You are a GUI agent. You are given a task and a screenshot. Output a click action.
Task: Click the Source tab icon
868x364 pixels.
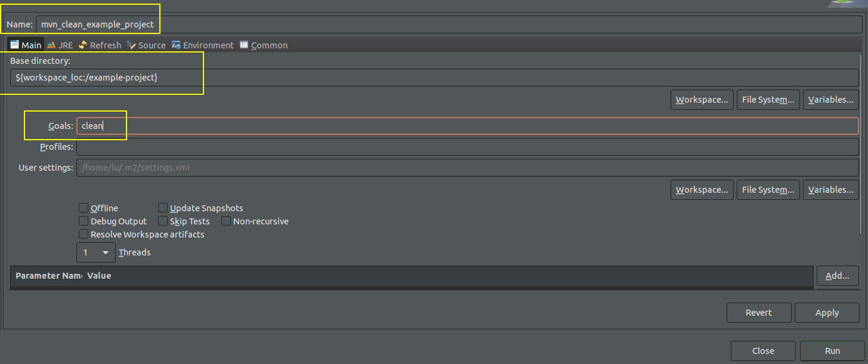point(131,45)
